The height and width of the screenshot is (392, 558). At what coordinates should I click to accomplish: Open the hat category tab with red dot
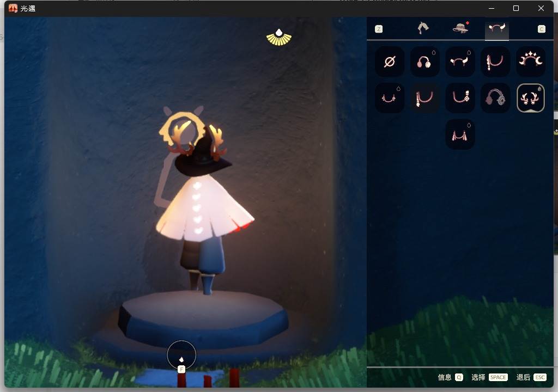(x=460, y=28)
